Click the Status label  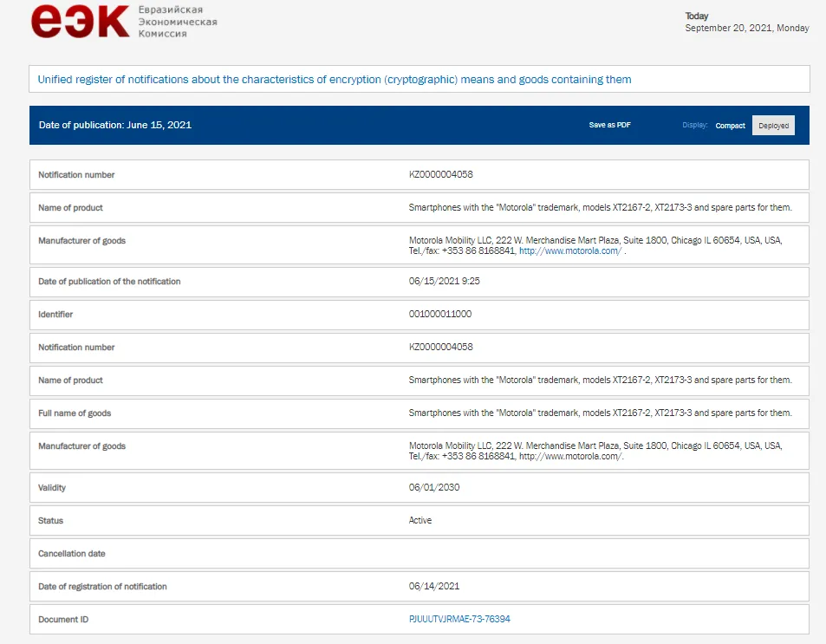pos(50,521)
